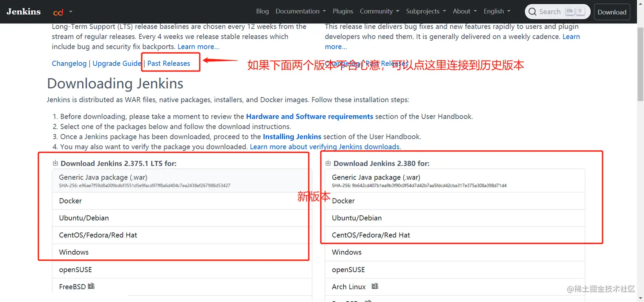
Task: Follow the LTS Learn more link
Action: pos(198,46)
